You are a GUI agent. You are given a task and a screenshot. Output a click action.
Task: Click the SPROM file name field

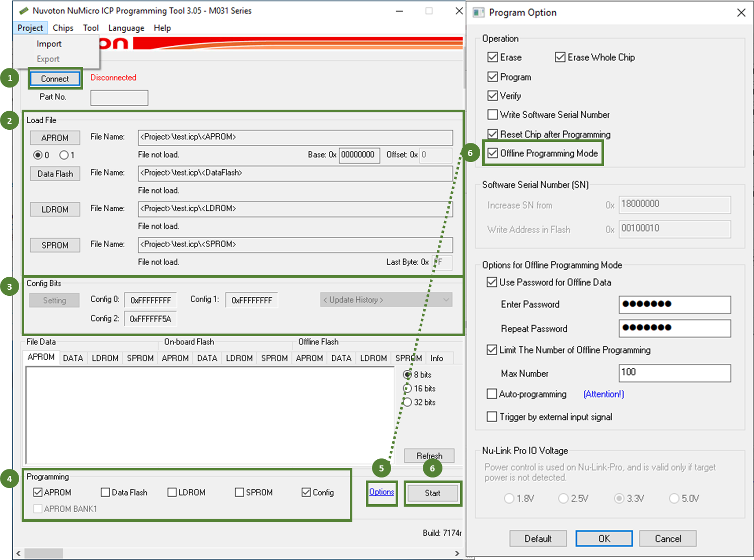tap(295, 245)
